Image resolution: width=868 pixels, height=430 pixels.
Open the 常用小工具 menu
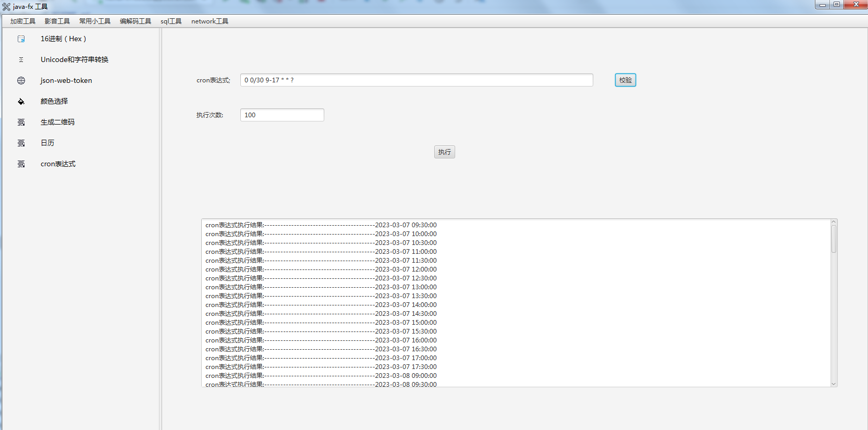(95, 21)
